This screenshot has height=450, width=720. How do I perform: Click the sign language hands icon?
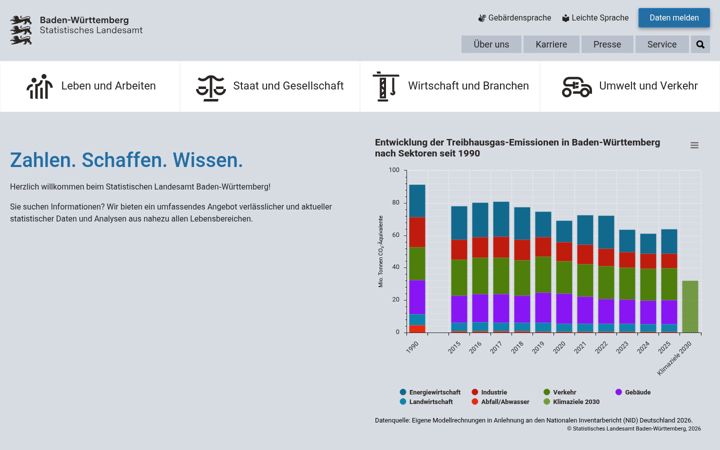coord(482,18)
